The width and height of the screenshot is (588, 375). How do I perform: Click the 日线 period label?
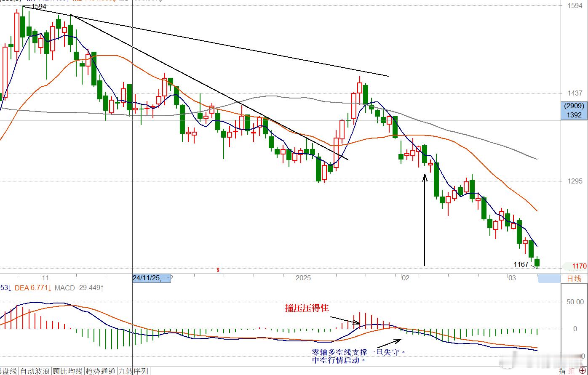[574, 278]
